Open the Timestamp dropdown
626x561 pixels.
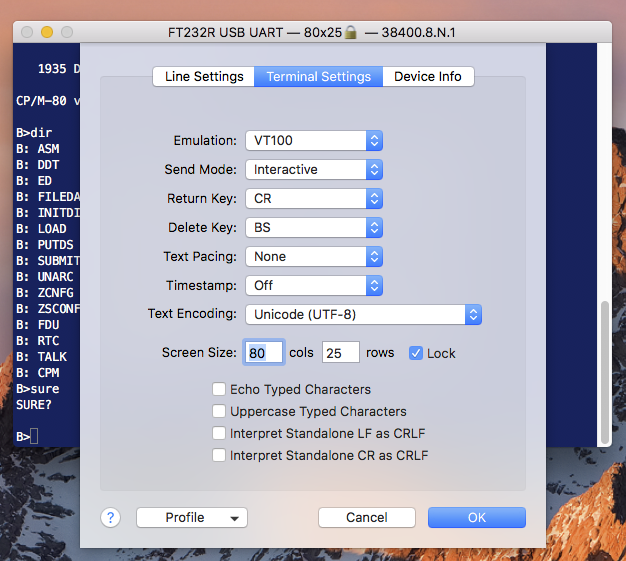tap(314, 286)
